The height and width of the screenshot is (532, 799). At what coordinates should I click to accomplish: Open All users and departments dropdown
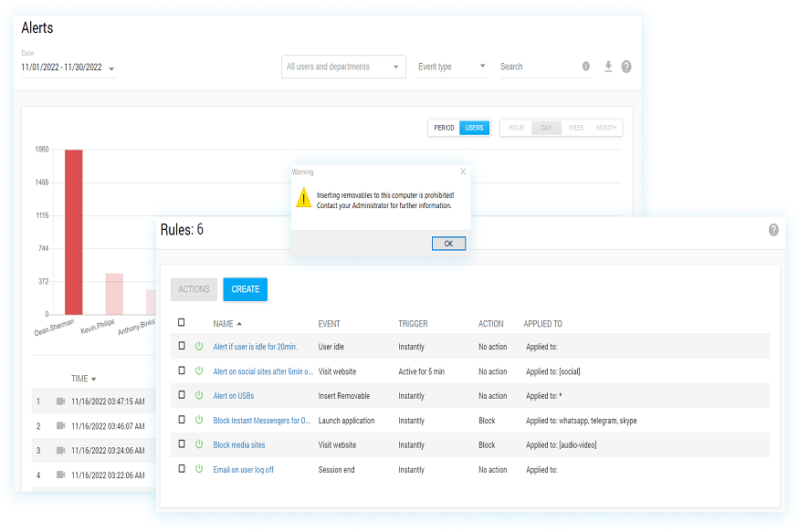coord(343,67)
